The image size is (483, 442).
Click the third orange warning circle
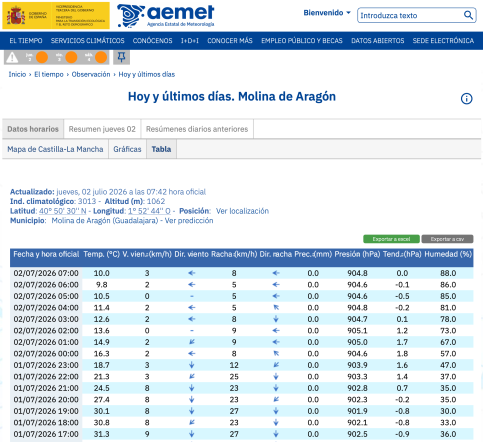point(101,57)
